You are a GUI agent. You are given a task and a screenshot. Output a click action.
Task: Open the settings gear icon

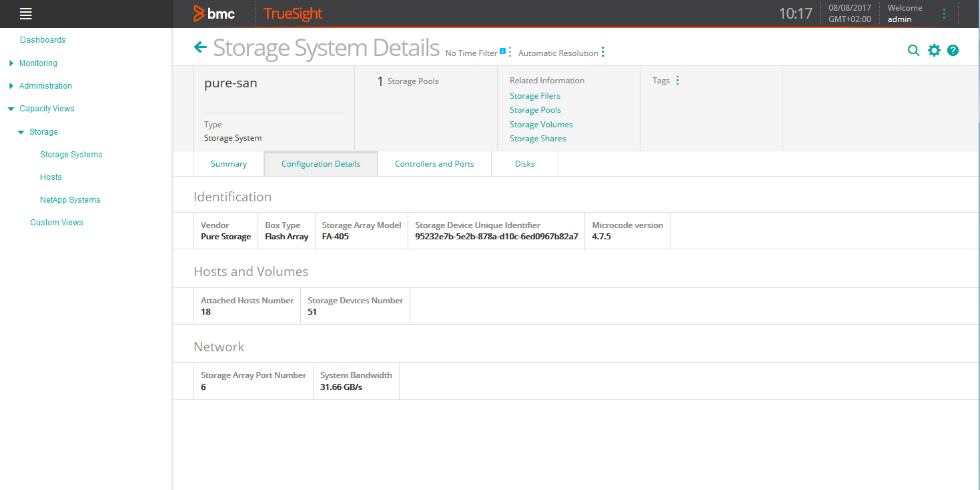[934, 50]
